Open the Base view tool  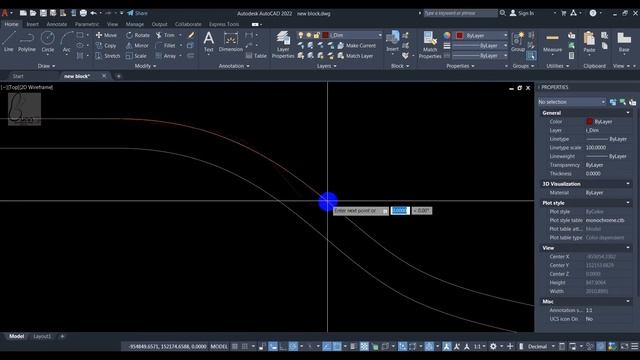[x=624, y=42]
